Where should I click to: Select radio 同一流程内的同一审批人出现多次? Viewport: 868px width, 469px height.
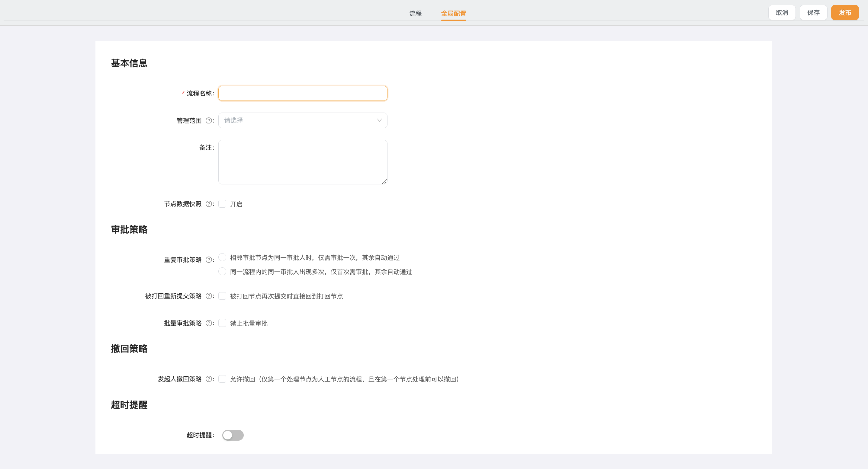[222, 272]
